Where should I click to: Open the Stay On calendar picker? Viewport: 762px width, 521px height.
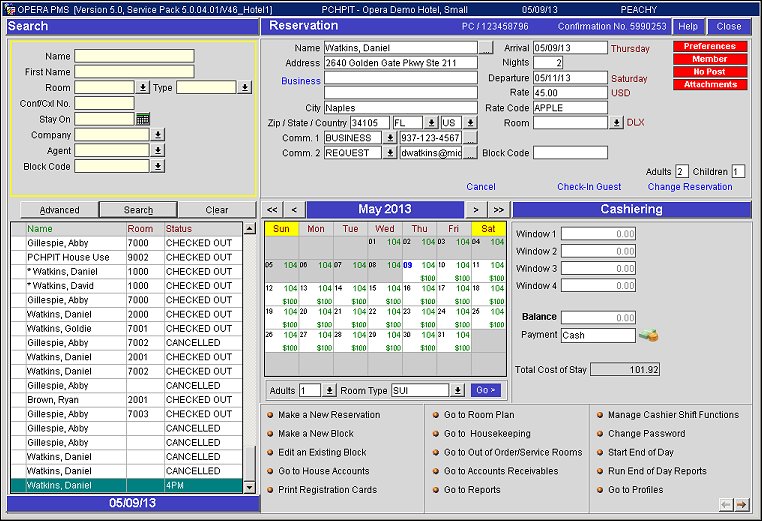(143, 119)
